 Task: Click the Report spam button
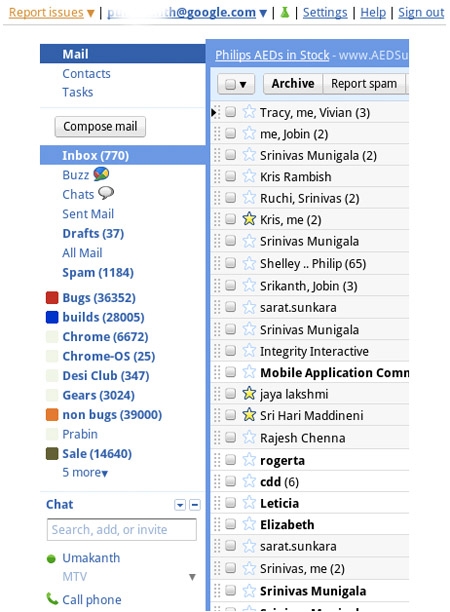coord(364,84)
